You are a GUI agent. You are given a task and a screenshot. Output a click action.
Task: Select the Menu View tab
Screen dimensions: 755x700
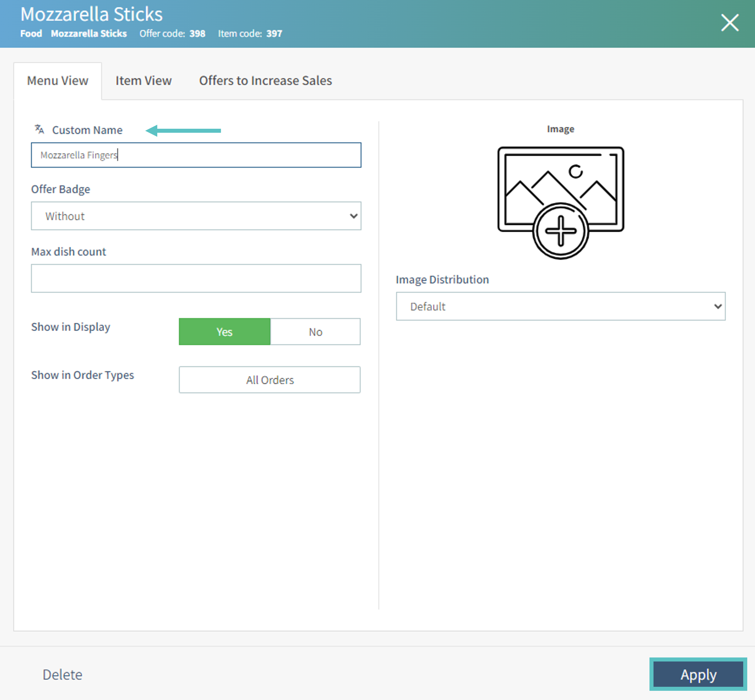58,81
